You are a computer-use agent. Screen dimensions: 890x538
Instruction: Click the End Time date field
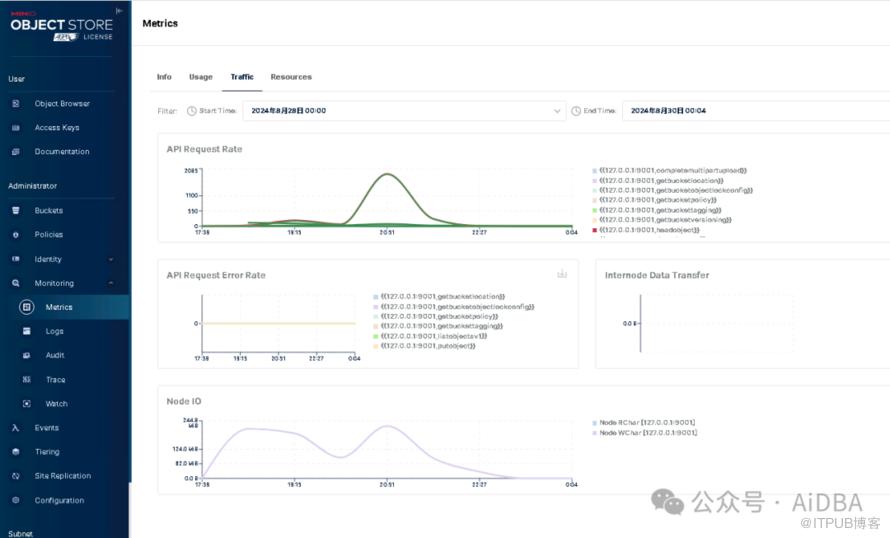[x=750, y=111]
